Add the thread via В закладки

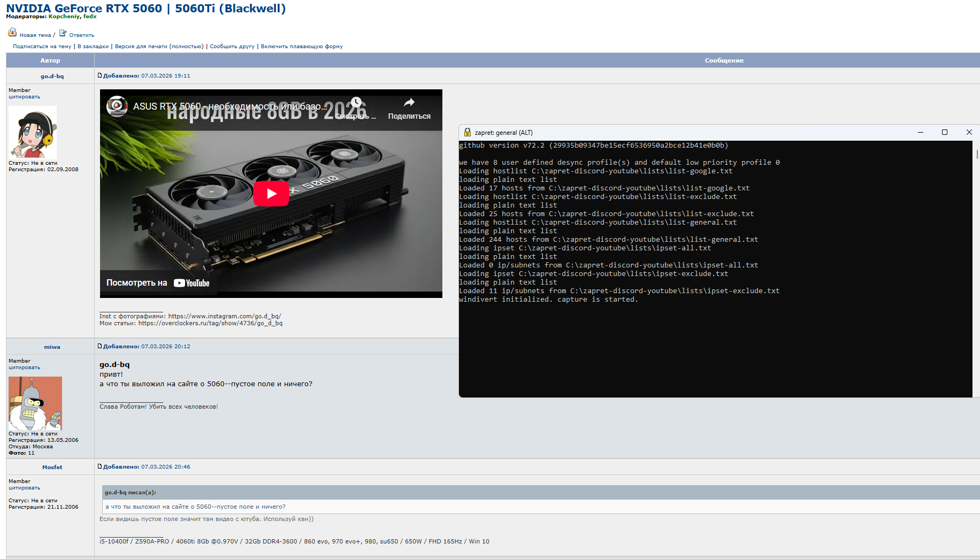click(93, 47)
